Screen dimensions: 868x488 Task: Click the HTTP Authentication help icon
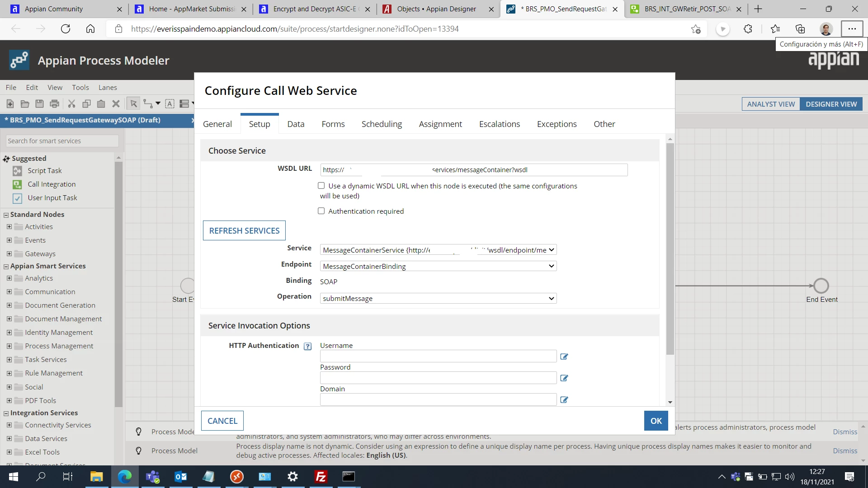tap(308, 346)
